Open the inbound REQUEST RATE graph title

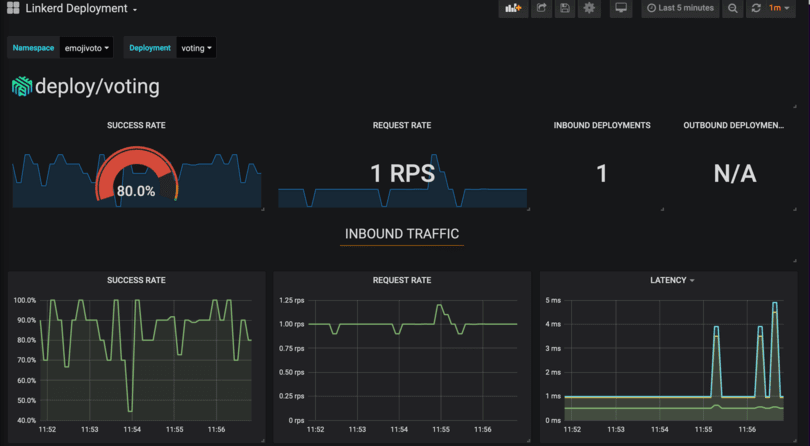point(402,280)
